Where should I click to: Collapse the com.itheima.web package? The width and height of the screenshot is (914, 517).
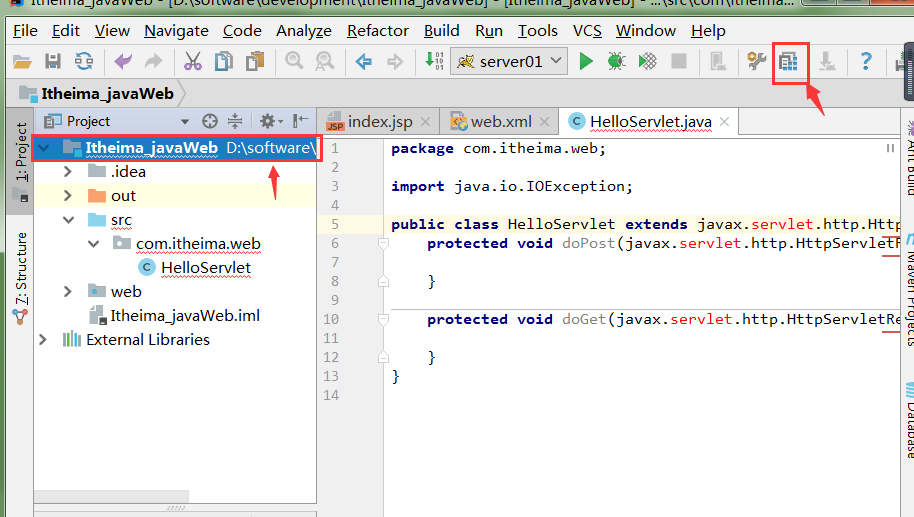click(93, 244)
